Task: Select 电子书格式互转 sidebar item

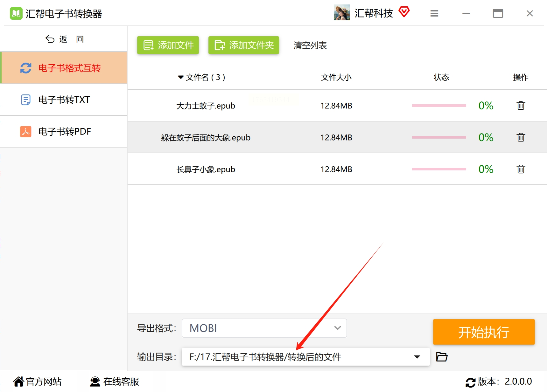Action: point(64,68)
